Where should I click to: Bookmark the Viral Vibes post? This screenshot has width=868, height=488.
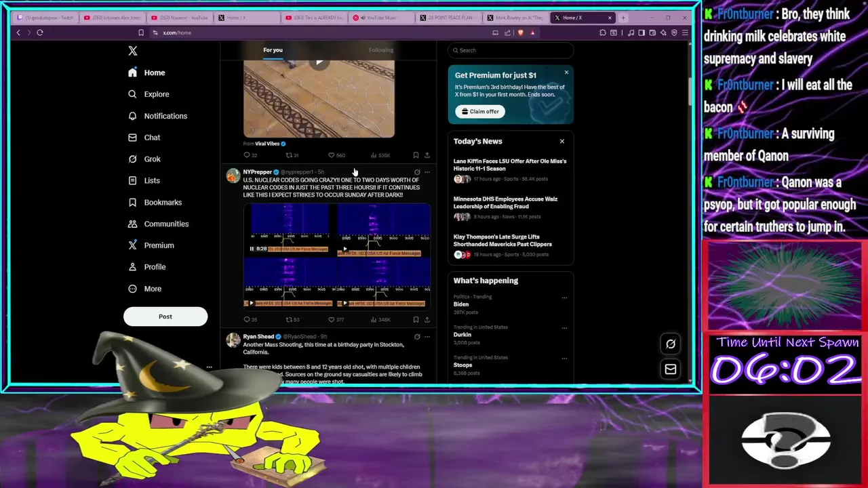point(416,155)
